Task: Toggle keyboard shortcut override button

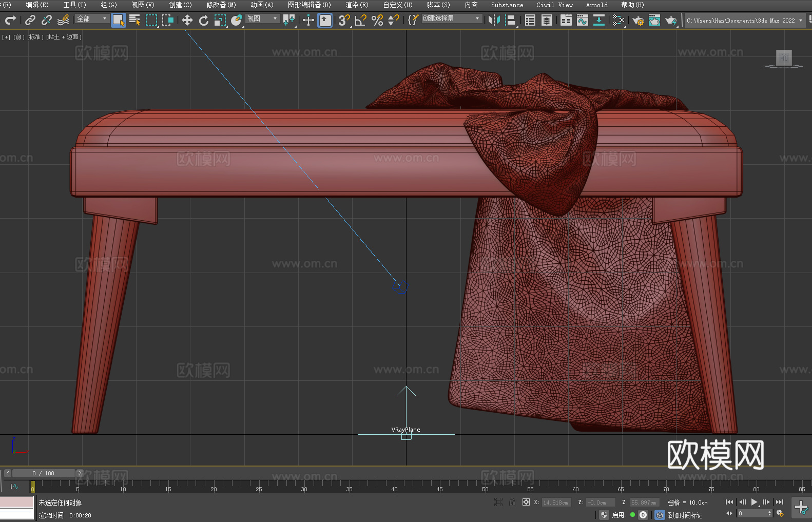Action: coord(325,20)
